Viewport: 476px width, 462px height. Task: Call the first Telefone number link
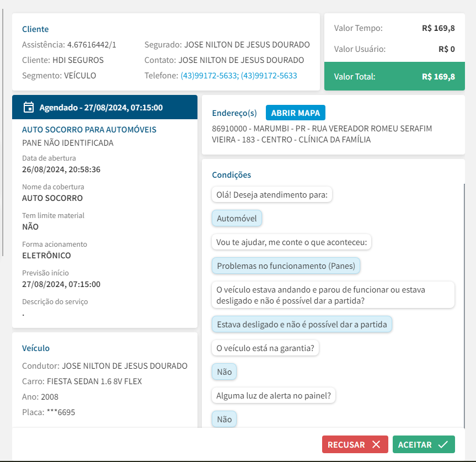tap(209, 76)
